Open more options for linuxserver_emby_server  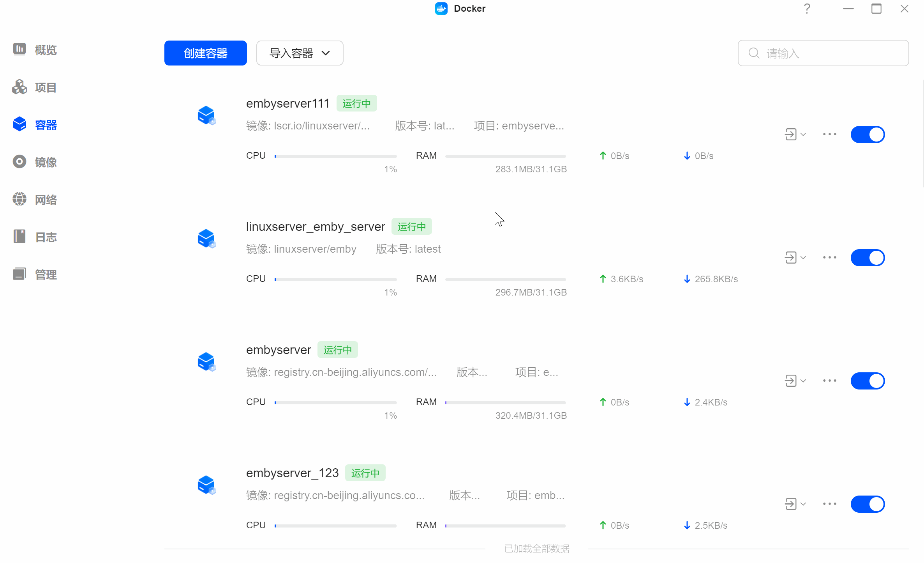click(x=830, y=258)
